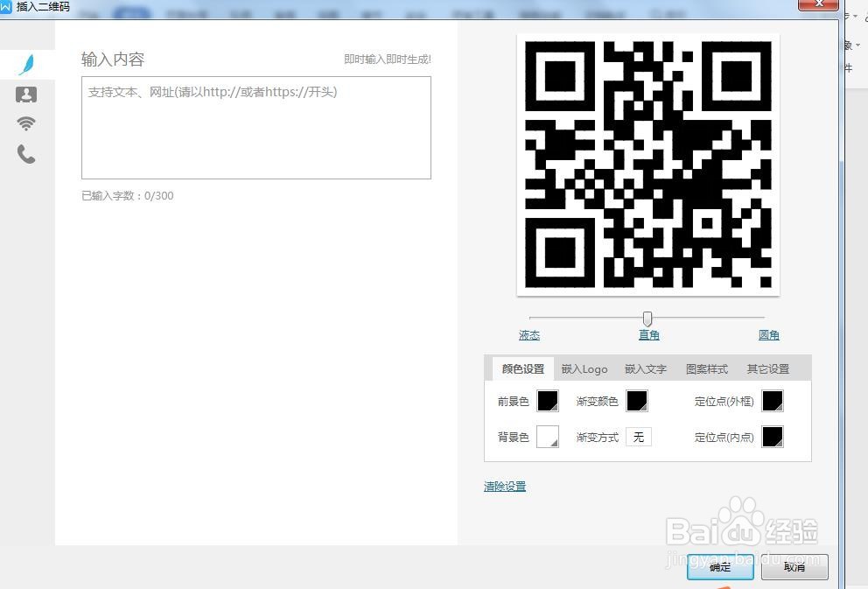Open the 背景色 background color swatch
868x589 pixels.
[x=548, y=437]
